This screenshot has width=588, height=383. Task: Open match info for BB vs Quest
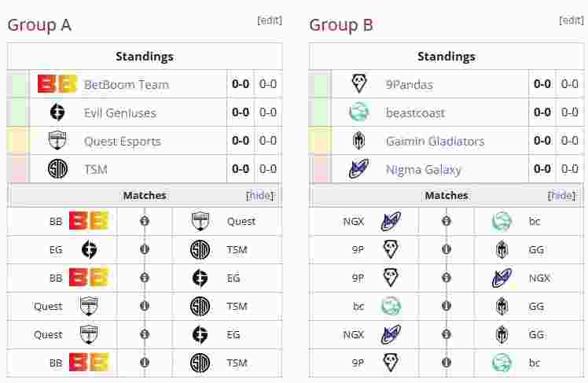pyautogui.click(x=145, y=221)
